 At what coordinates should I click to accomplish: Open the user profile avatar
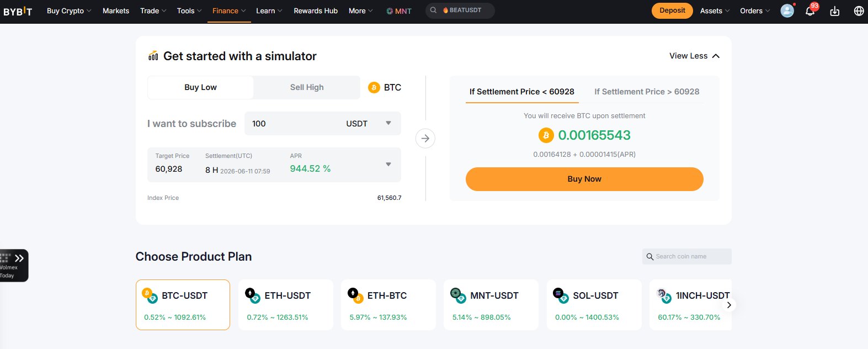click(x=787, y=10)
